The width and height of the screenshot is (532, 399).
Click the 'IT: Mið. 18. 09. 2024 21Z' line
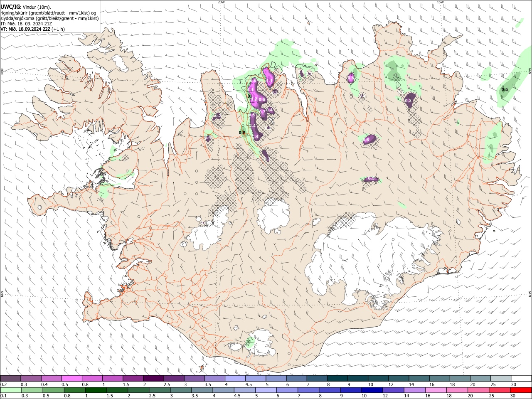[x=26, y=24]
